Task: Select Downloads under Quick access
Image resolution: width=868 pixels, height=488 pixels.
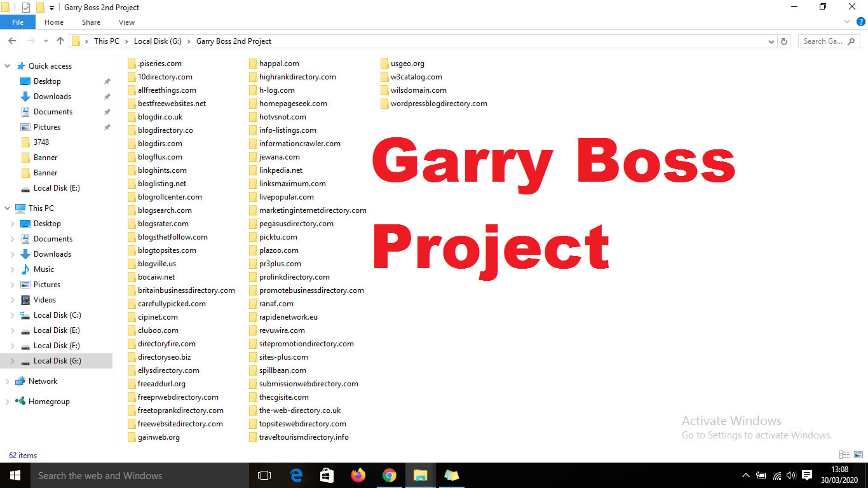Action: click(x=52, y=97)
